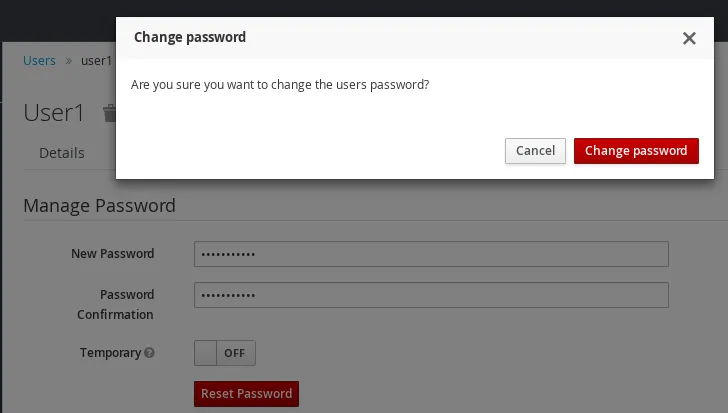The width and height of the screenshot is (728, 413).
Task: Focus the Password Confirmation input field
Action: (x=431, y=295)
